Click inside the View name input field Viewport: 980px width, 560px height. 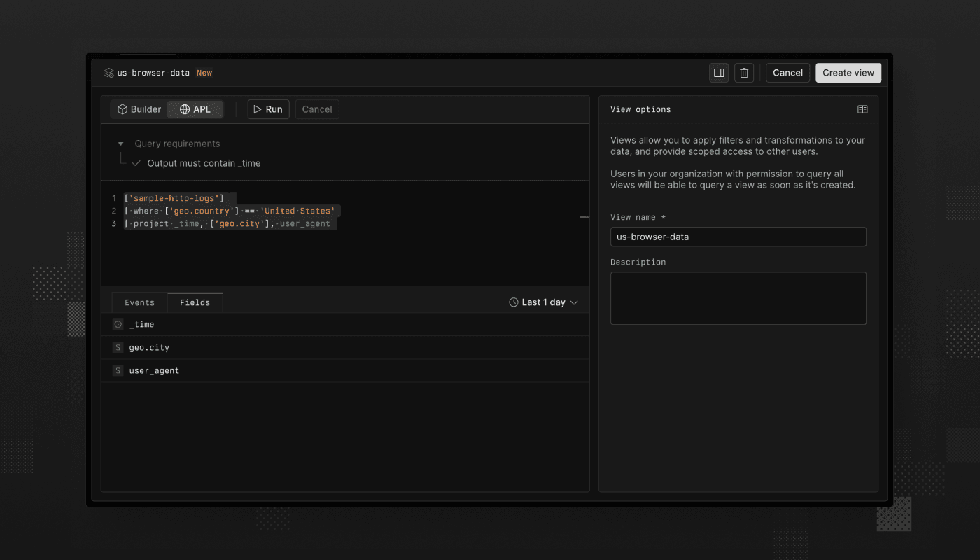pyautogui.click(x=738, y=237)
